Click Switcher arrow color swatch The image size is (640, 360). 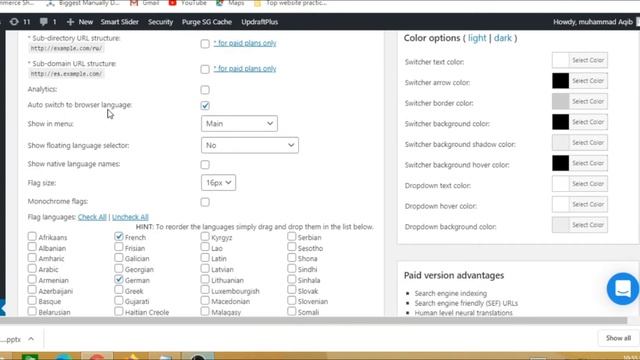pyautogui.click(x=560, y=81)
